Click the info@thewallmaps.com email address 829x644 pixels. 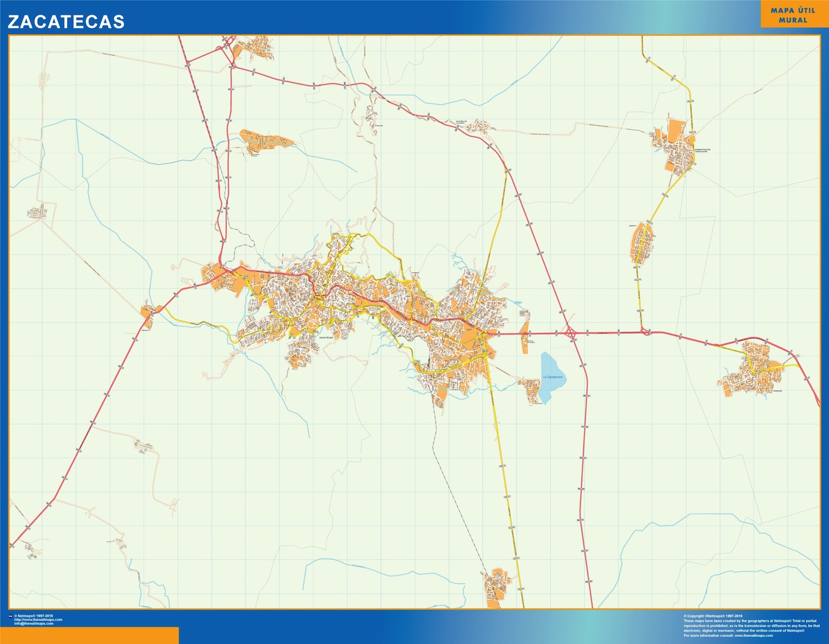click(x=34, y=623)
